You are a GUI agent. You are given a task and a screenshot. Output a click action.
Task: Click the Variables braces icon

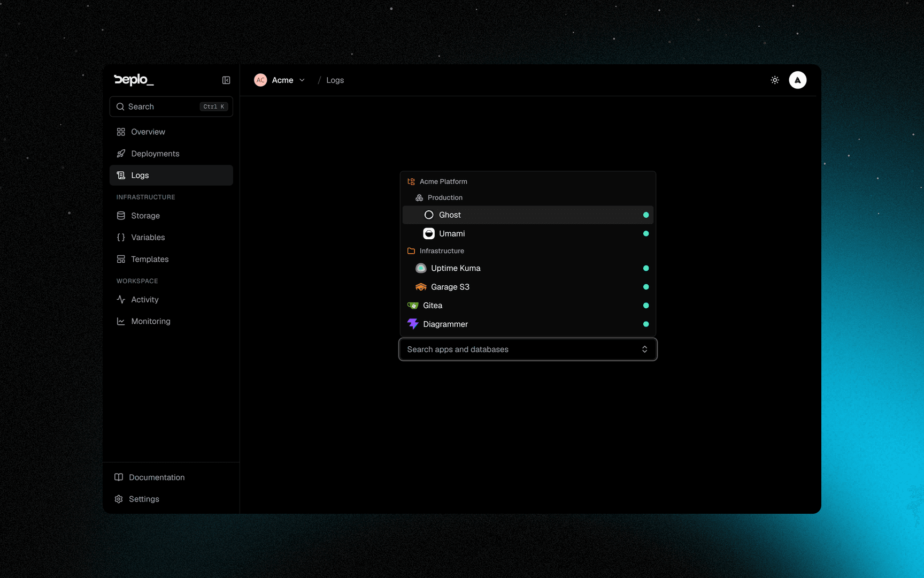point(121,237)
